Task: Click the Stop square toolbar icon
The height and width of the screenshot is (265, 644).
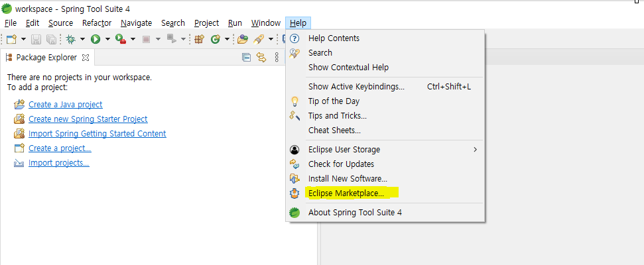Action: tap(146, 39)
